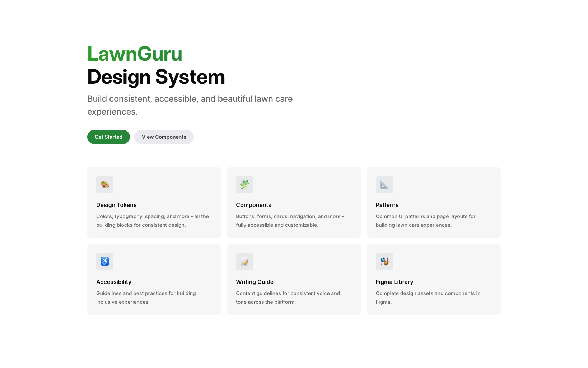The width and height of the screenshot is (588, 368).
Task: Click the Design System heading
Action: pyautogui.click(x=156, y=77)
